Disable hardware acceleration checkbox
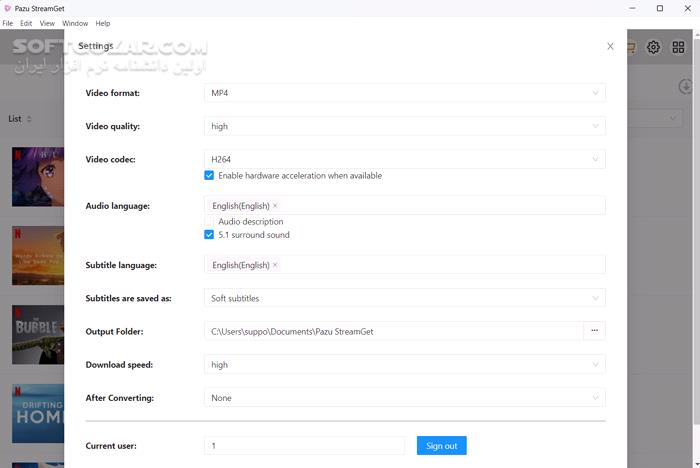The width and height of the screenshot is (700, 468). (x=209, y=176)
